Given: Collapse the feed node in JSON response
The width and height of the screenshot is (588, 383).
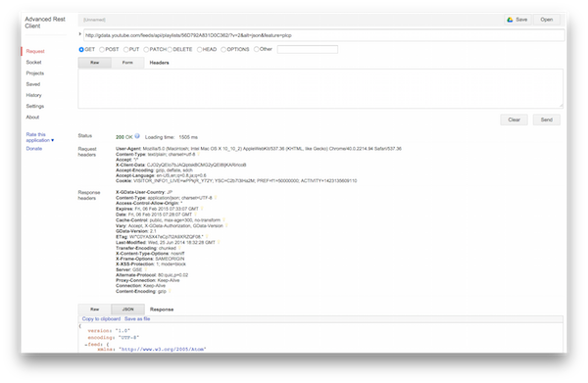Looking at the screenshot, I should pos(86,344).
